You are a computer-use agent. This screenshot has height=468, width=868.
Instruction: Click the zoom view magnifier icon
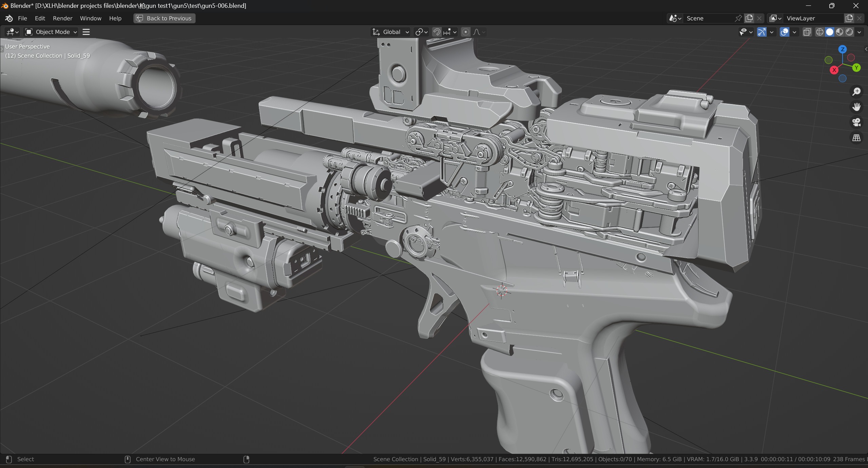(856, 91)
